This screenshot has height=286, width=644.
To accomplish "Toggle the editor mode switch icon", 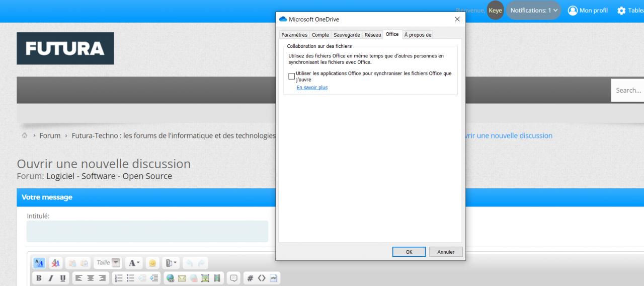I will click(x=39, y=263).
